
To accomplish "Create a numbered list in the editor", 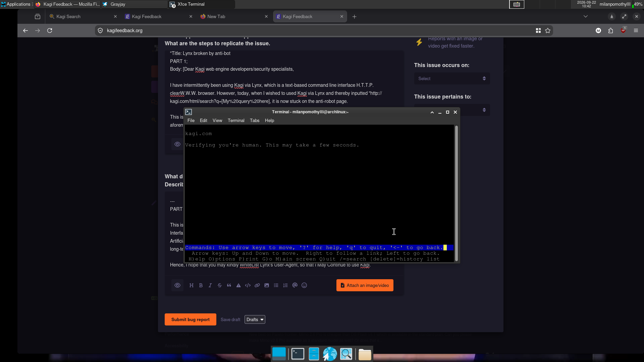I will pyautogui.click(x=285, y=285).
